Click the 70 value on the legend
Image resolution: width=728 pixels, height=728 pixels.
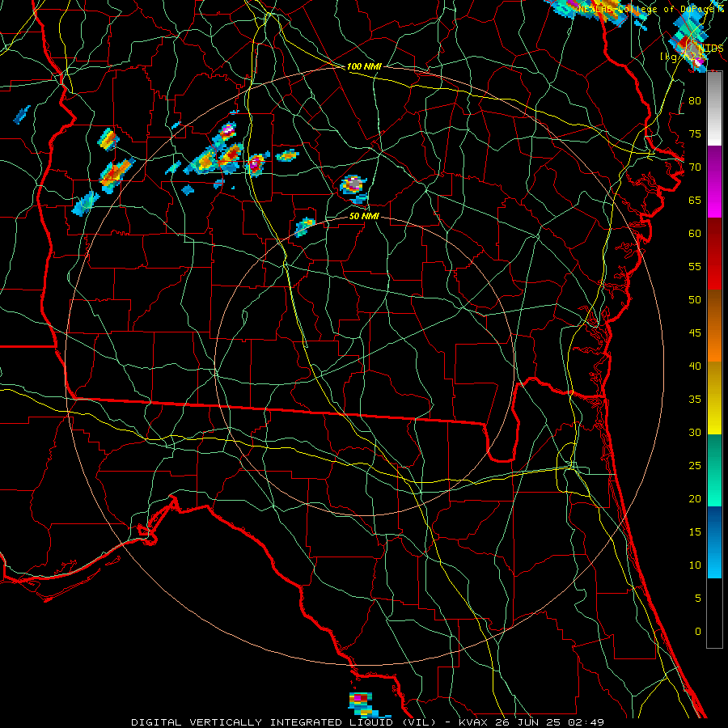[x=695, y=167]
